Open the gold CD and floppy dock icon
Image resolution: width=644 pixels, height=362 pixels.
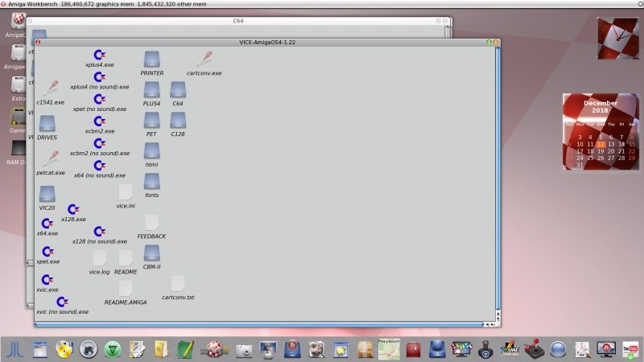(x=64, y=350)
